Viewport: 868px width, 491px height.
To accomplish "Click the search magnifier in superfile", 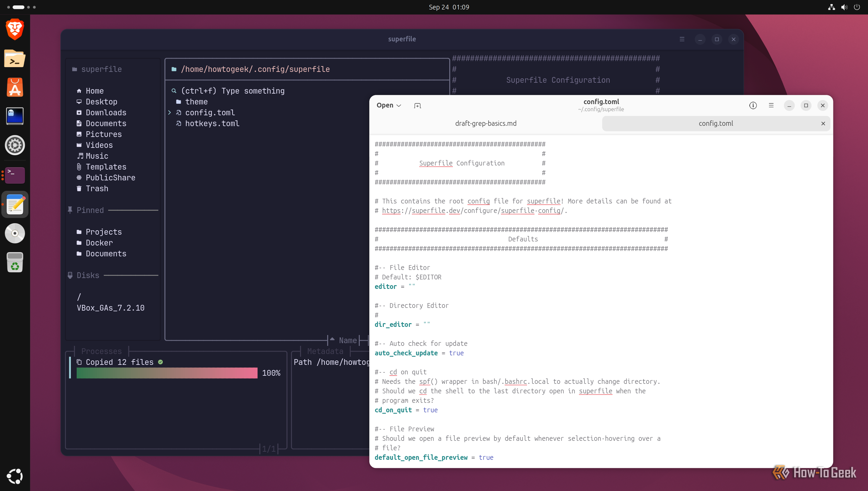I will 174,91.
